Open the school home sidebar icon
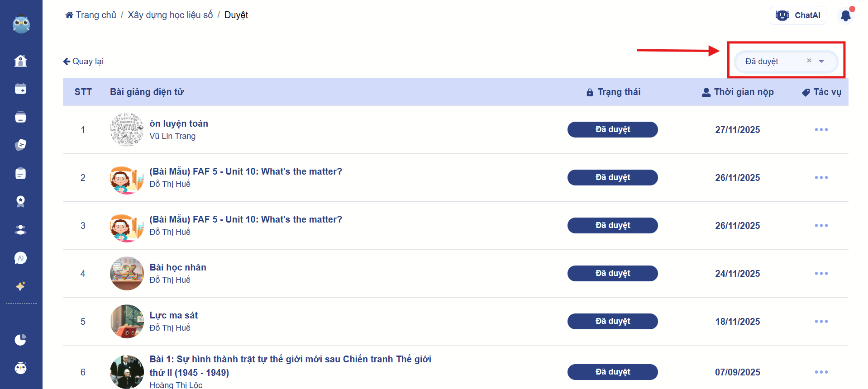This screenshot has height=389, width=868. (x=21, y=61)
